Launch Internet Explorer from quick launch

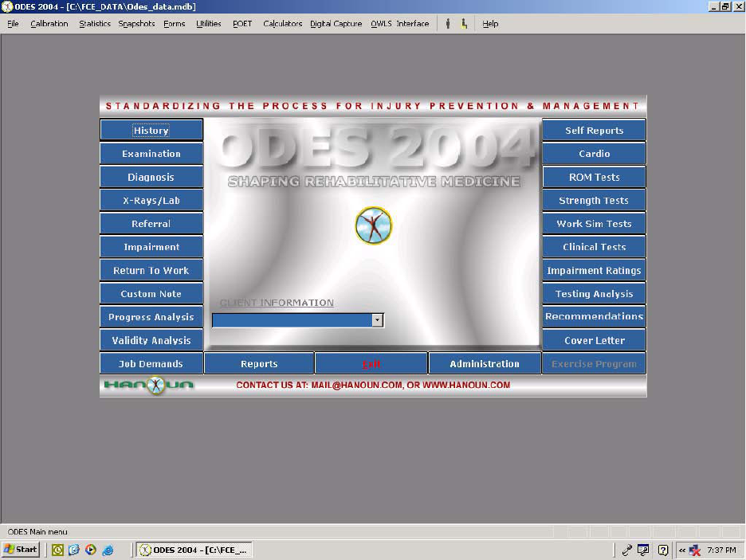pyautogui.click(x=108, y=550)
